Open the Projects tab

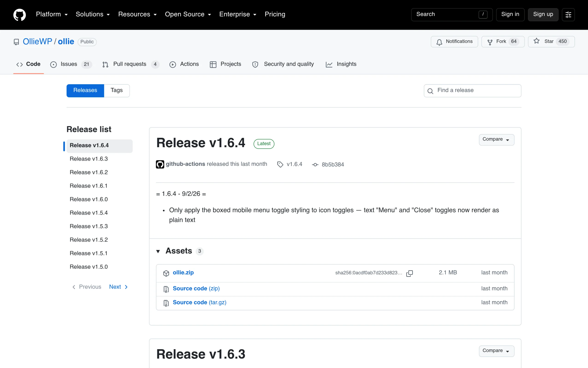[x=226, y=64]
